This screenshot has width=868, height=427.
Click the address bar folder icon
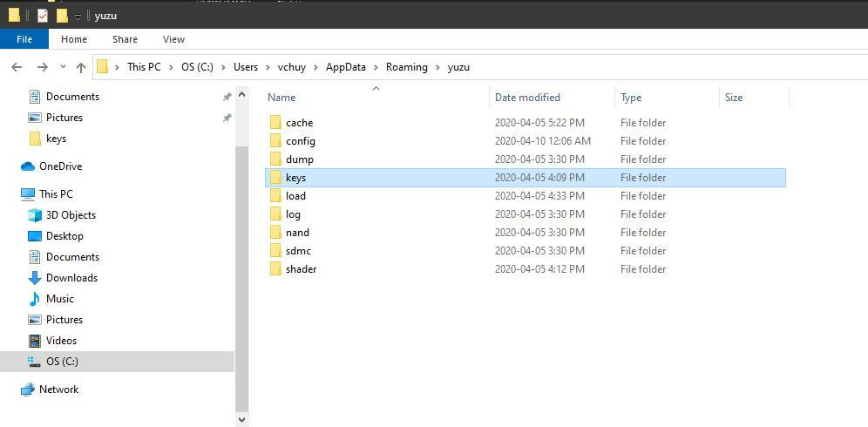point(102,67)
